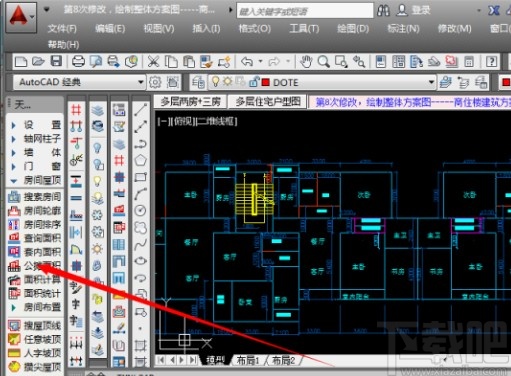The image size is (511, 376).
Task: Click the Copy icon in the standard toolbar
Action: pos(171,62)
